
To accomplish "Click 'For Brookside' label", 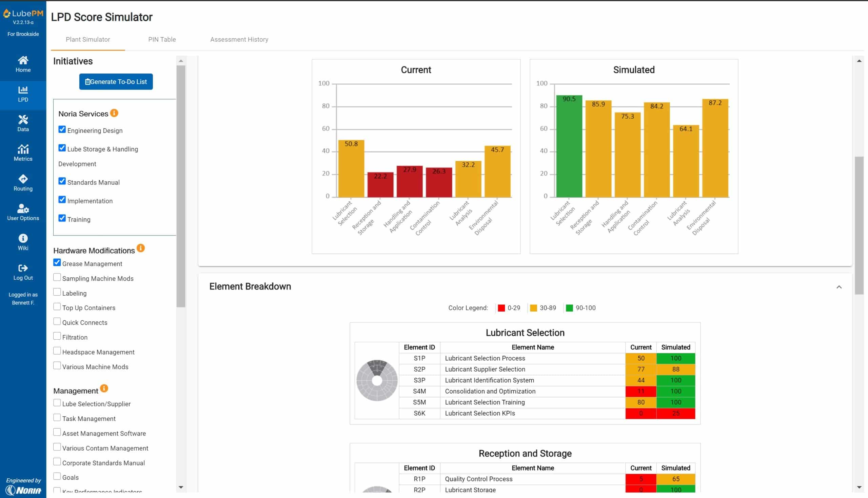I will click(23, 34).
